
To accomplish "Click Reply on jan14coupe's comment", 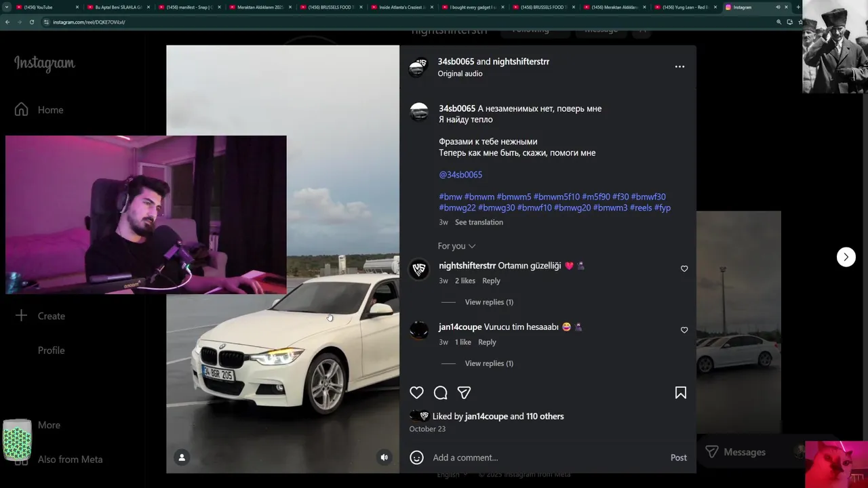I will pos(487,342).
